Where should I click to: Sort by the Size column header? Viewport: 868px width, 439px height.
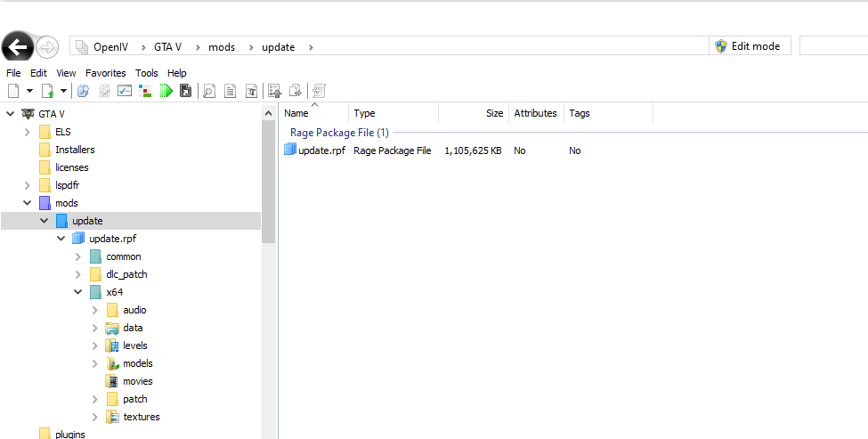(x=474, y=113)
